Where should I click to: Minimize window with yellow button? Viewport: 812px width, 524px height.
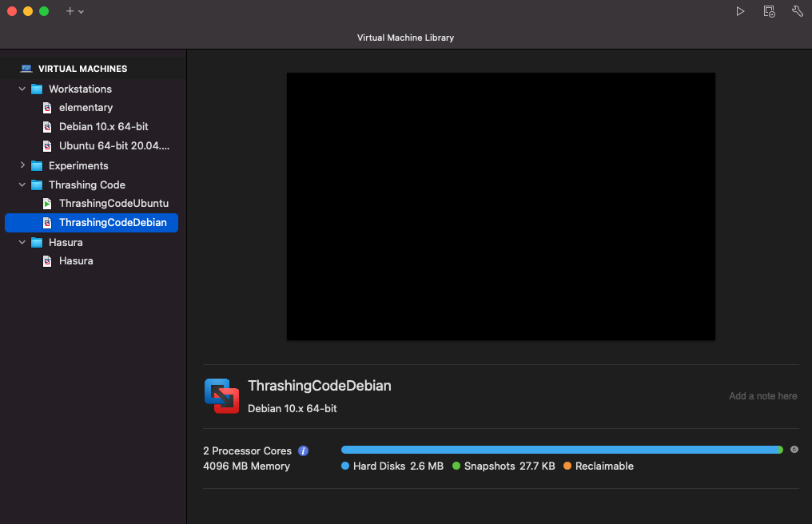pyautogui.click(x=28, y=11)
